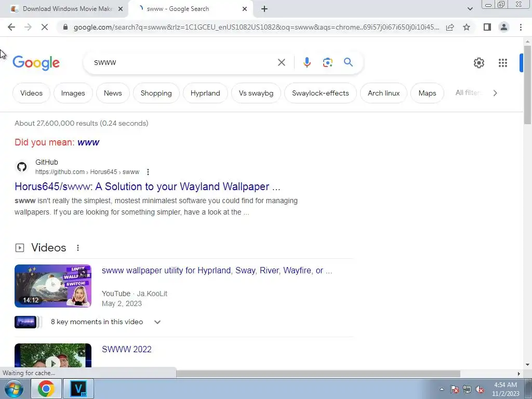Click the results count text
Screen dimensions: 532x399
tap(82, 123)
